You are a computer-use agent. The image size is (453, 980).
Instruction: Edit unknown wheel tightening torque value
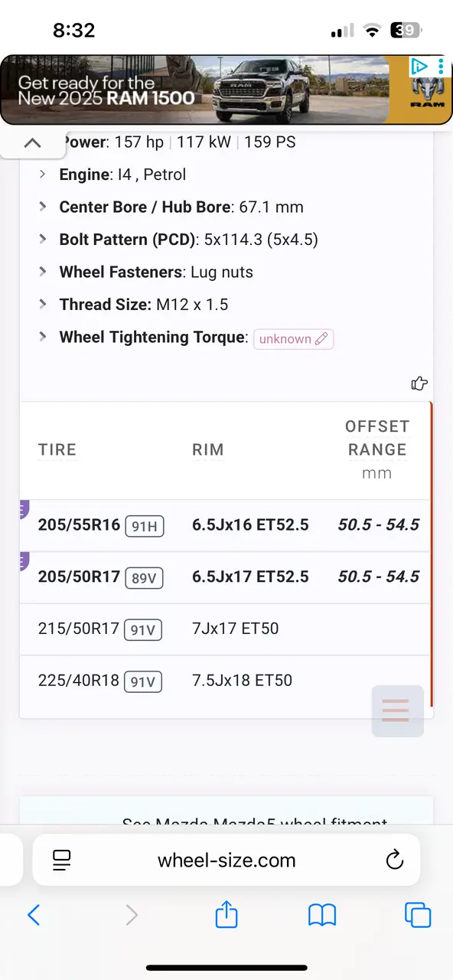pyautogui.click(x=294, y=338)
